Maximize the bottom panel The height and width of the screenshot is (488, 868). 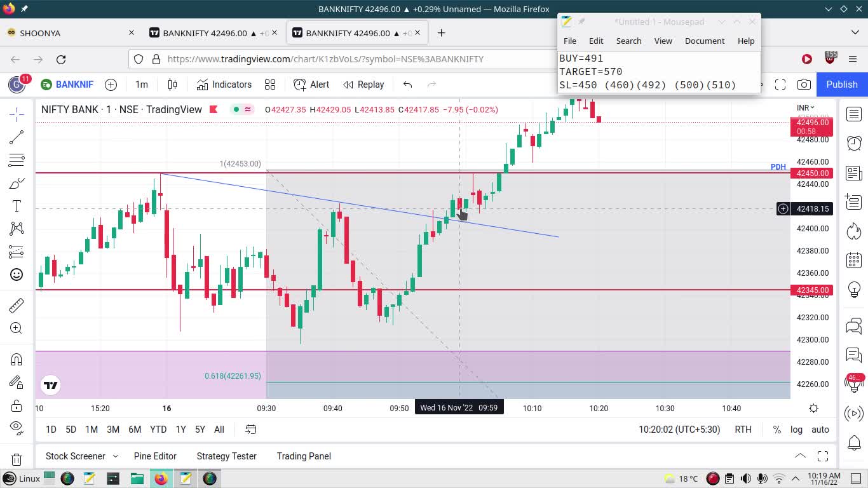click(823, 456)
